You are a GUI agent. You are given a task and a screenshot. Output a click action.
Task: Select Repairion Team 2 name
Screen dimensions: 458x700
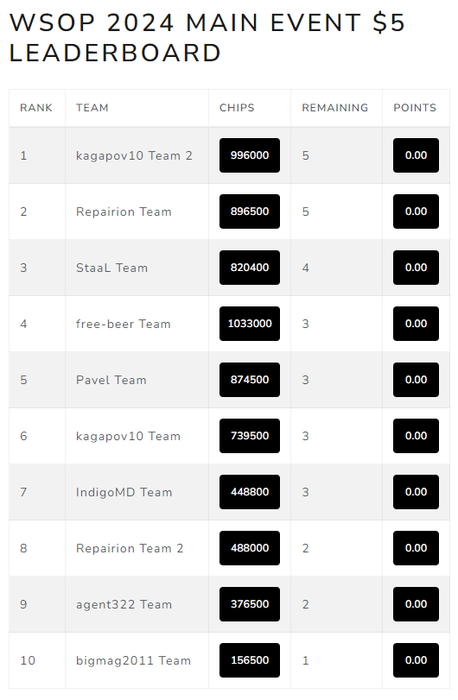click(x=129, y=548)
